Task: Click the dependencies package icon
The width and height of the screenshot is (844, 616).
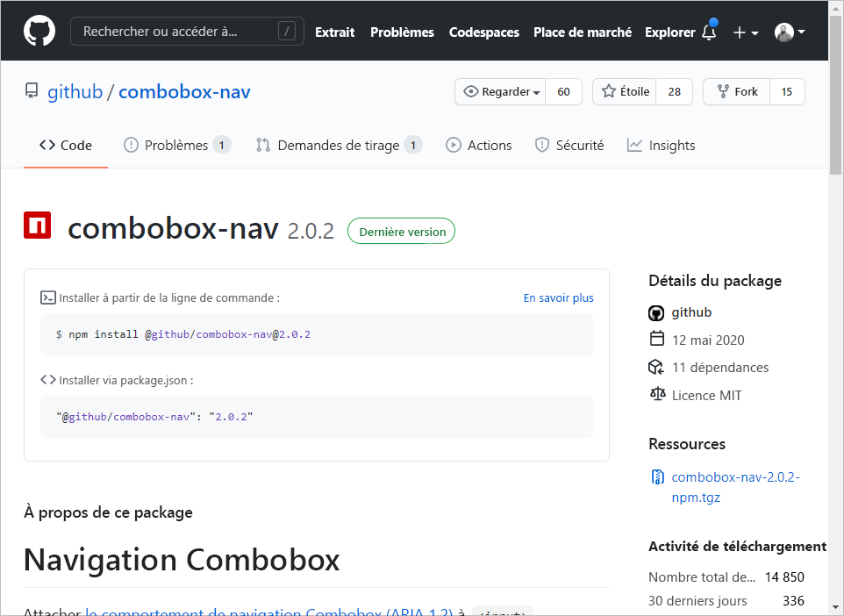Action: 656,367
